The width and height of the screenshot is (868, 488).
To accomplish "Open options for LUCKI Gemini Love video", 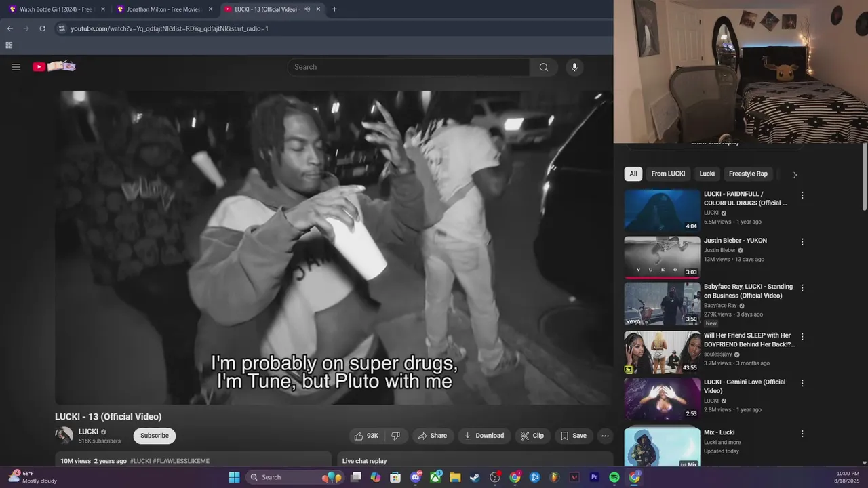I will point(802,383).
